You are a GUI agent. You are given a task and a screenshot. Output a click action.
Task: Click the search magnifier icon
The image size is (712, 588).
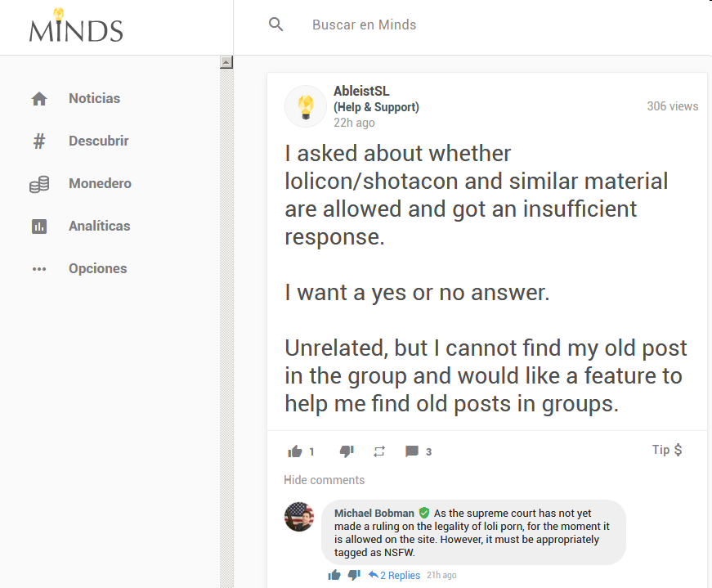point(275,25)
